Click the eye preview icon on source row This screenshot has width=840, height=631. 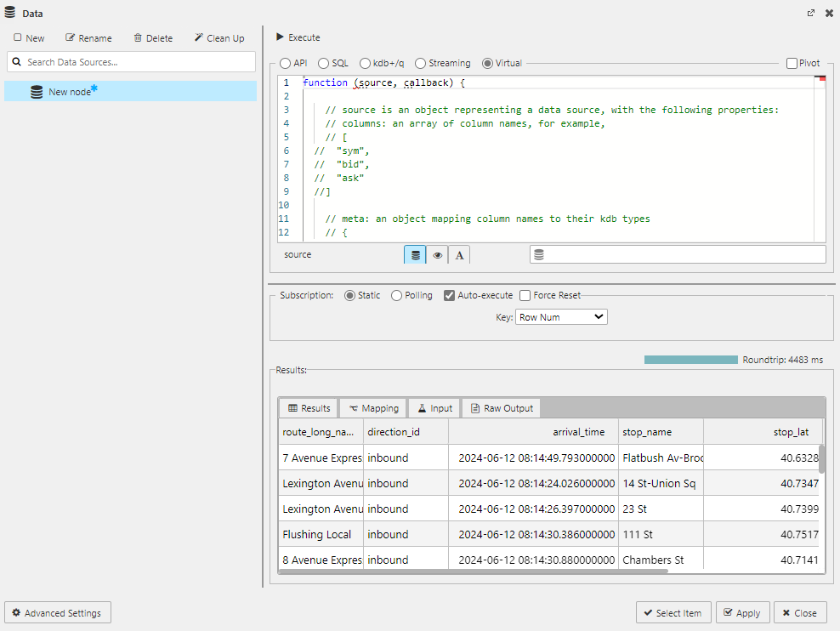point(437,253)
